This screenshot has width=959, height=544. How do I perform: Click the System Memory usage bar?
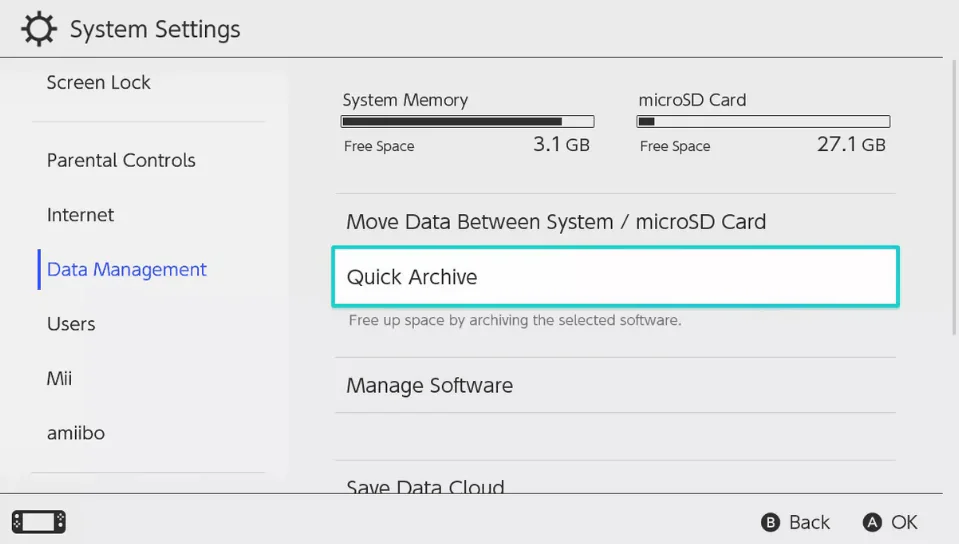click(467, 122)
